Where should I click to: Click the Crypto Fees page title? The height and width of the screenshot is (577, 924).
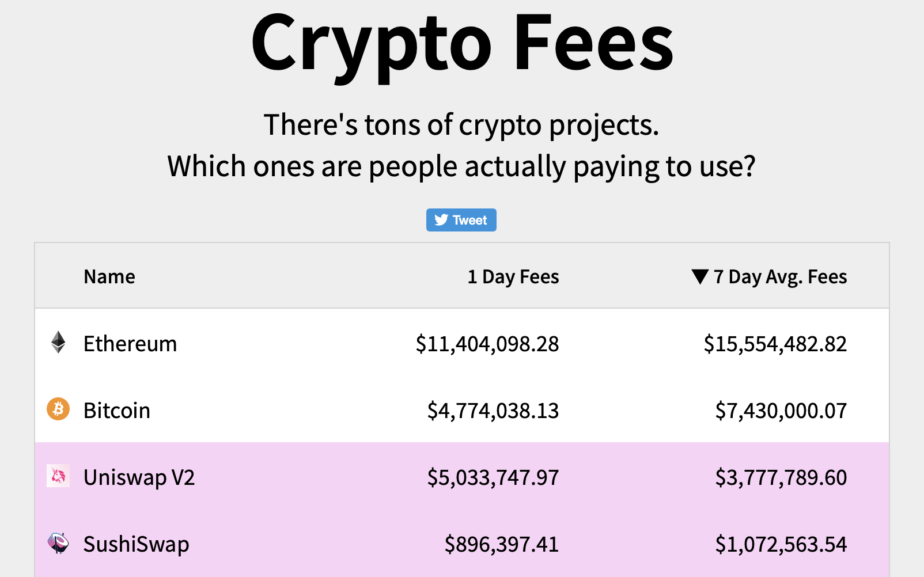pos(462,44)
